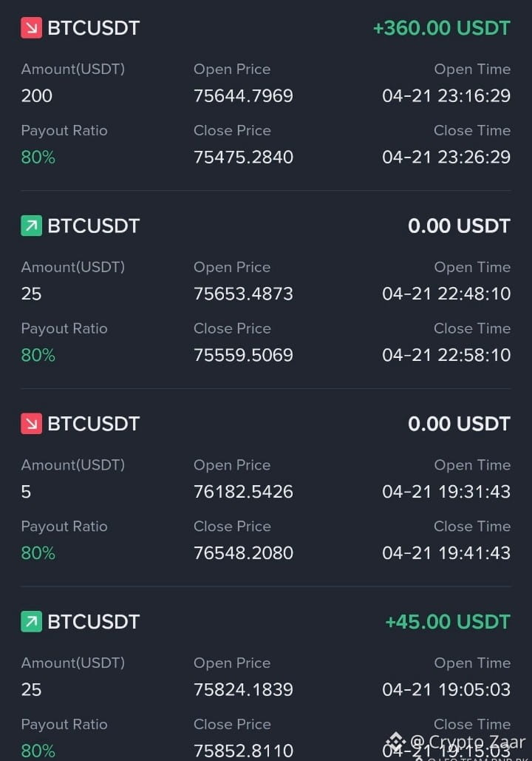532x761 pixels.
Task: Open the +360.00 USDT profit result
Action: [441, 27]
